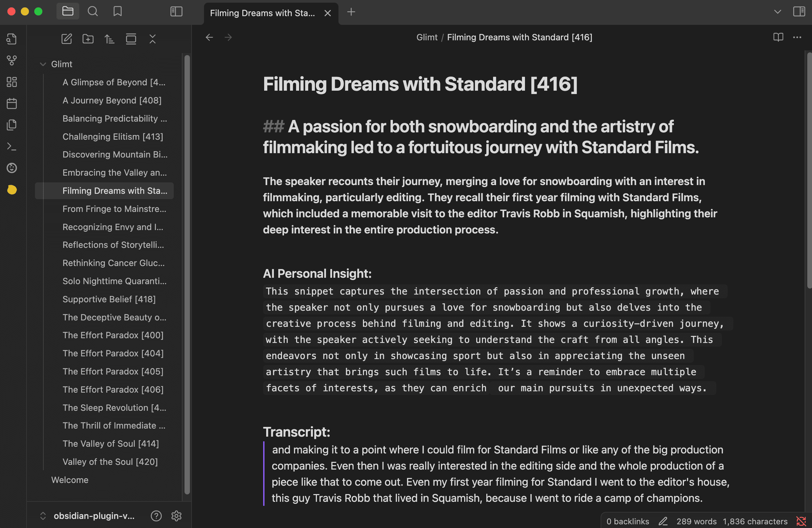Viewport: 812px width, 528px height.
Task: Open the more options menu
Action: [x=797, y=37]
